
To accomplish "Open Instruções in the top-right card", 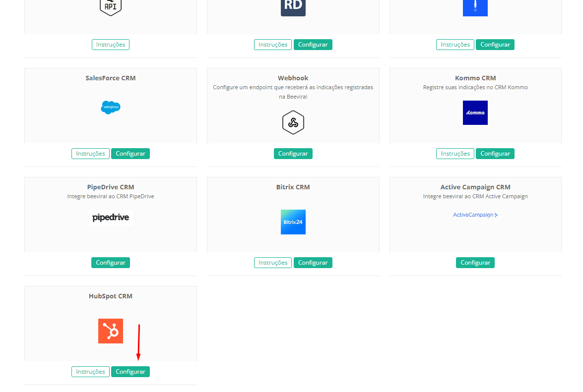I will 455,45.
